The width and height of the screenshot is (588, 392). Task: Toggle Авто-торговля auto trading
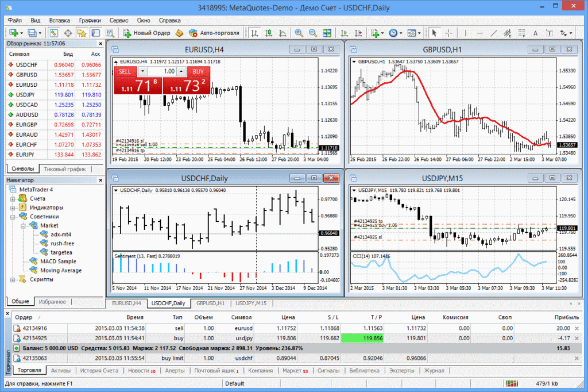pyautogui.click(x=214, y=33)
